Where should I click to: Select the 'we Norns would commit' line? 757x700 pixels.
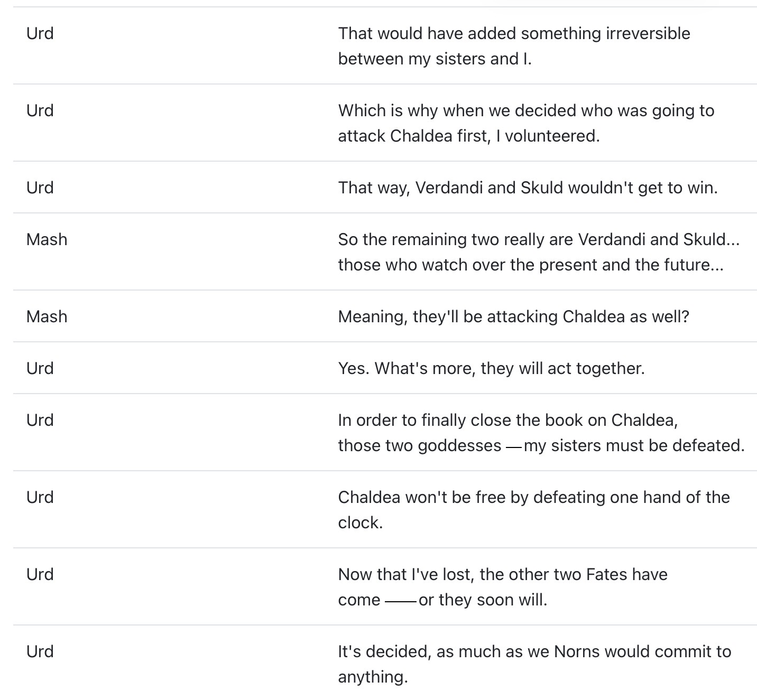pos(534,664)
